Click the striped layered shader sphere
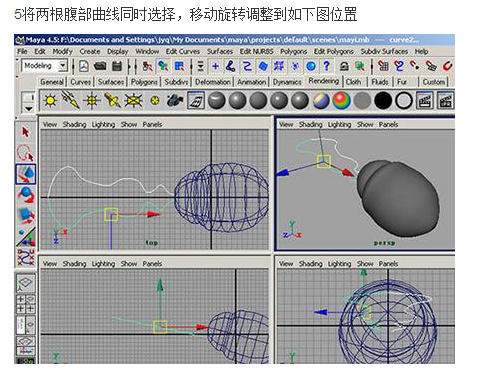 (321, 101)
